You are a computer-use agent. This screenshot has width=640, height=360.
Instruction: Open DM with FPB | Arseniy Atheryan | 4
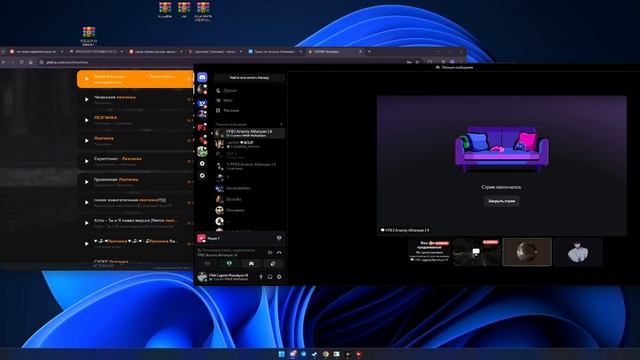click(249, 133)
